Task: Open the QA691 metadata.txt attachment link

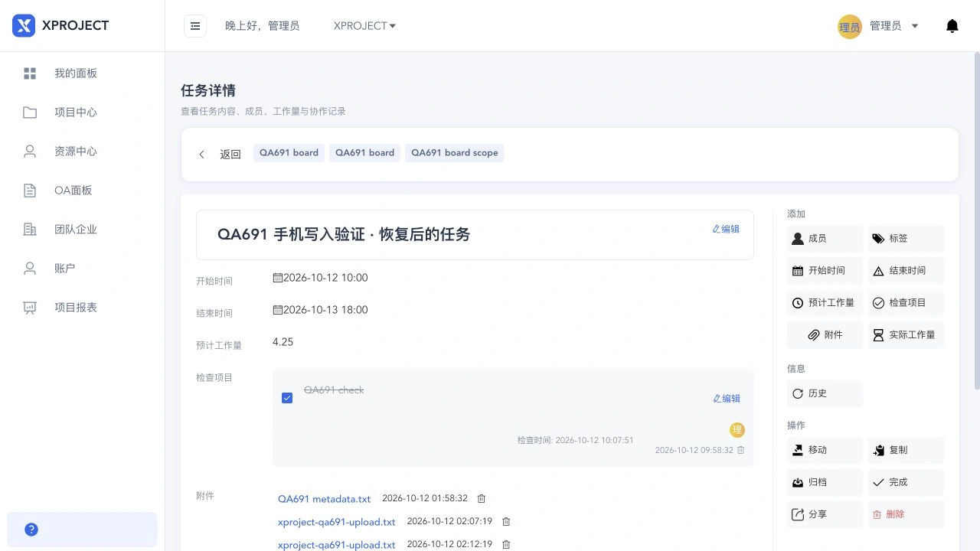Action: [324, 499]
